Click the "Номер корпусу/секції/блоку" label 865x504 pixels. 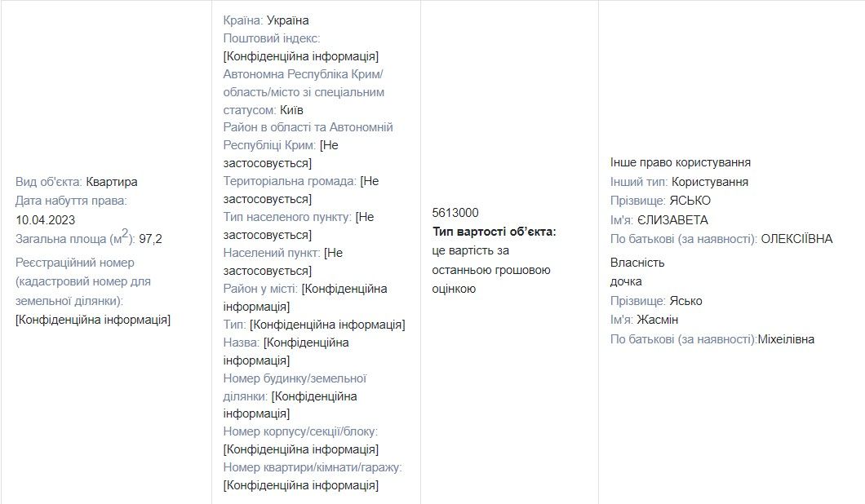point(299,431)
